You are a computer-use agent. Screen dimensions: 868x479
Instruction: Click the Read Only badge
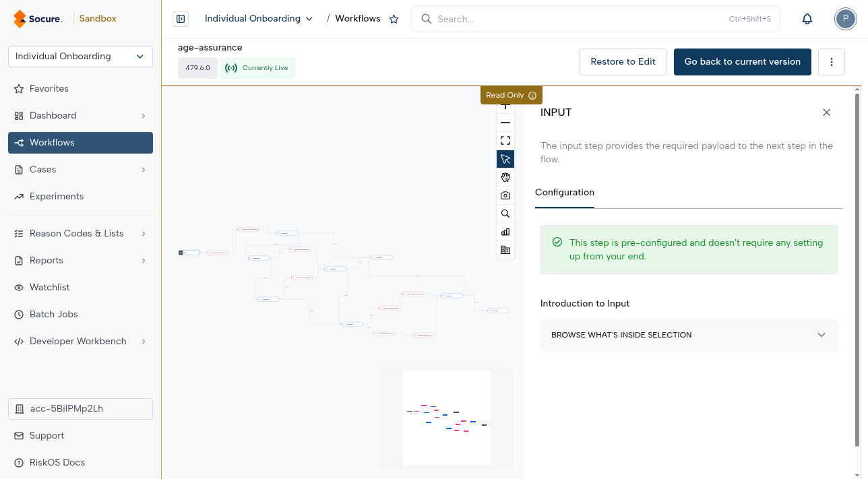(511, 96)
